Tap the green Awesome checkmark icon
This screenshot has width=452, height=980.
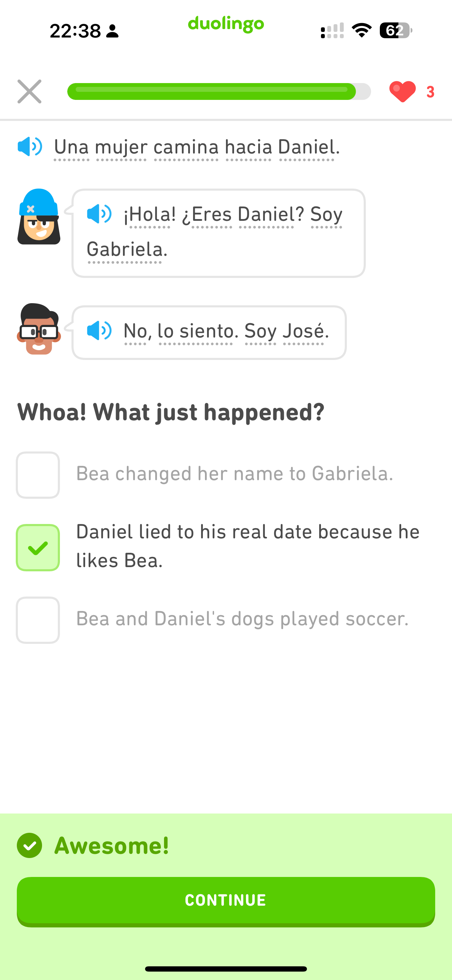point(29,845)
